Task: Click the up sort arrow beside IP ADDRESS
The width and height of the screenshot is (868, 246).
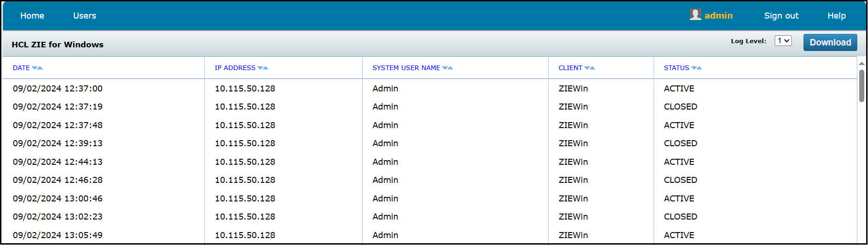Action: tap(266, 68)
